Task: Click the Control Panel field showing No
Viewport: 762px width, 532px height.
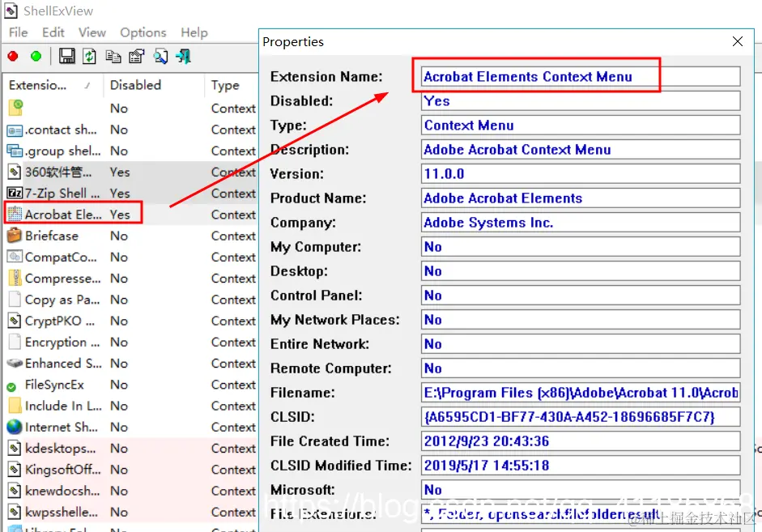Action: coord(581,296)
